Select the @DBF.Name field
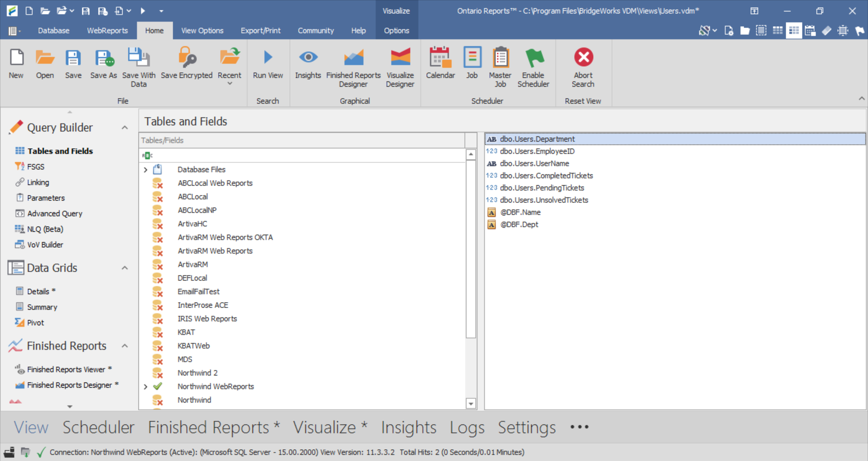This screenshot has height=461, width=868. click(520, 212)
